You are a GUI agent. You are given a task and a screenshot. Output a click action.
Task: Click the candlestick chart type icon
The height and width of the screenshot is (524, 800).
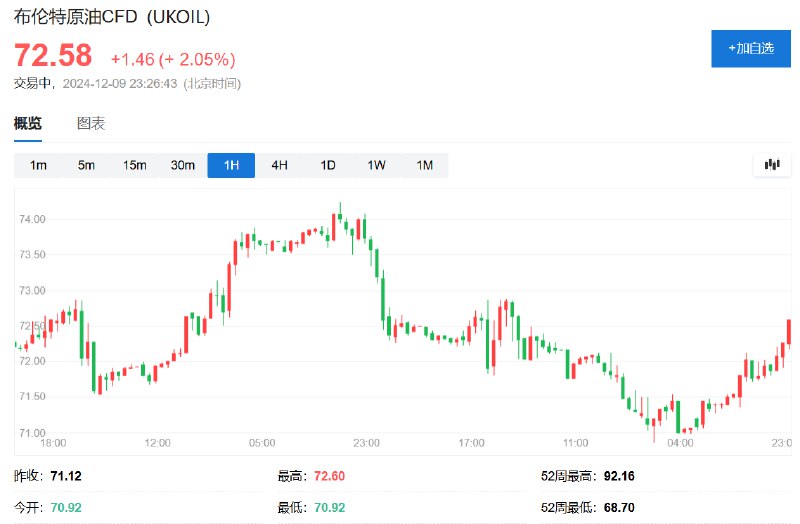pos(772,165)
